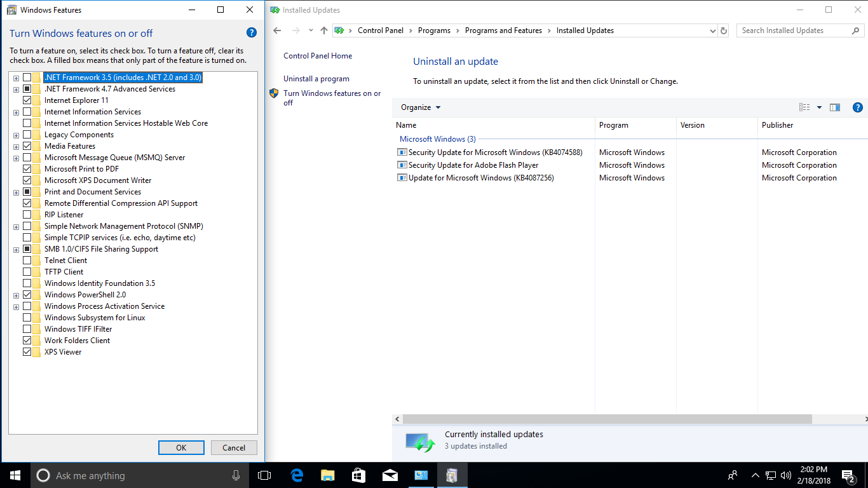Click the scrollbar right arrow in updates list
This screenshot has height=488, width=868.
865,419
